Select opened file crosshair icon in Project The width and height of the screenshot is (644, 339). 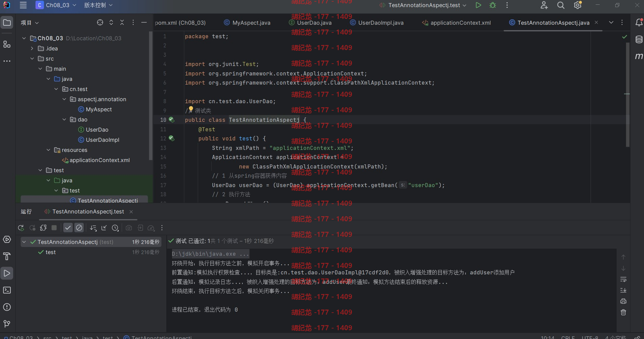coord(100,22)
